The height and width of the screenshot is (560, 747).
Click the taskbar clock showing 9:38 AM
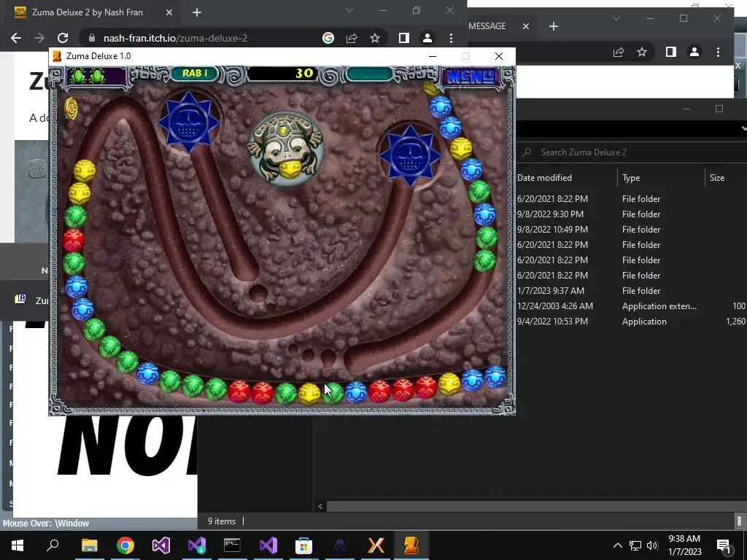[x=684, y=545]
